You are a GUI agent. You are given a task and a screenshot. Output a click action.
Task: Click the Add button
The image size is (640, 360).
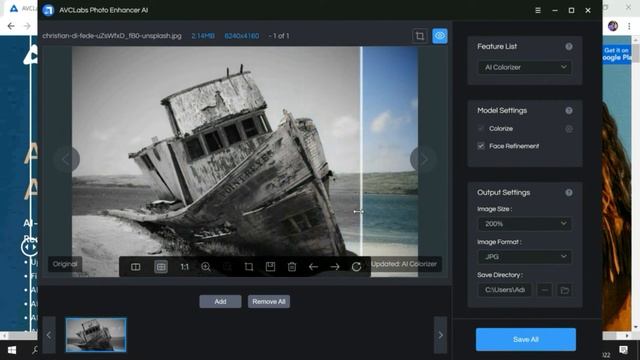click(220, 302)
